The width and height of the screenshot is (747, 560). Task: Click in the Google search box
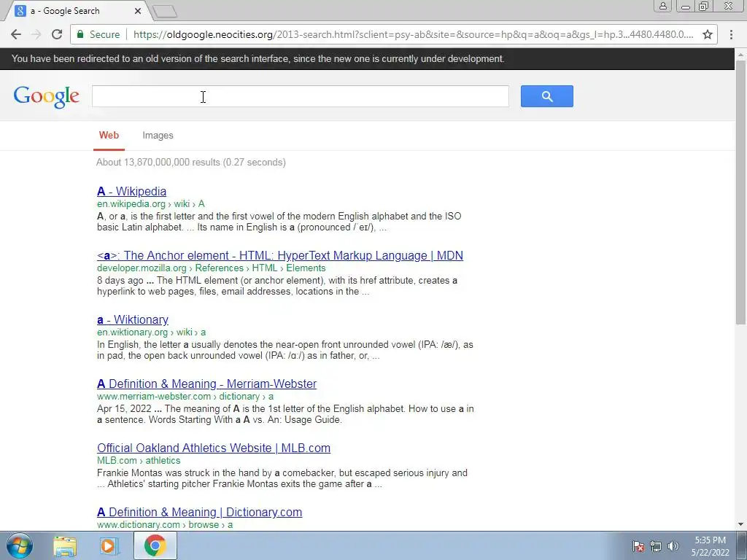tap(300, 96)
